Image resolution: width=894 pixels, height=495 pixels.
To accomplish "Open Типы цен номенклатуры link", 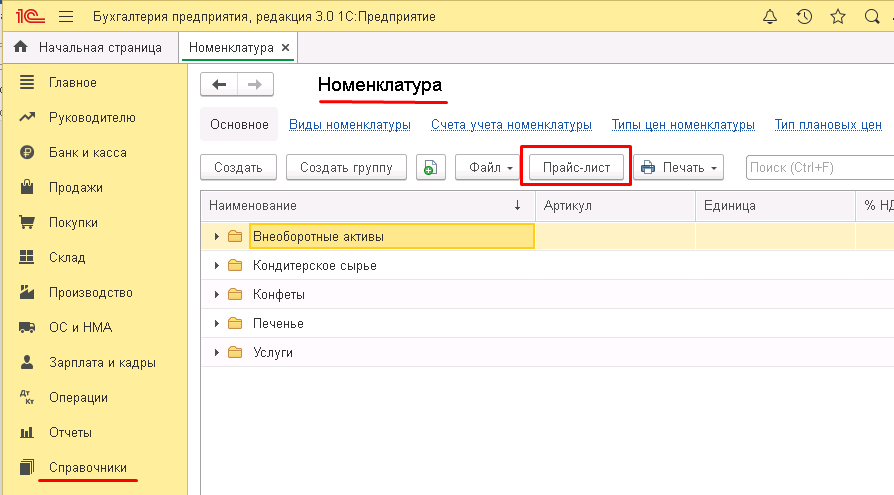I will click(x=683, y=124).
